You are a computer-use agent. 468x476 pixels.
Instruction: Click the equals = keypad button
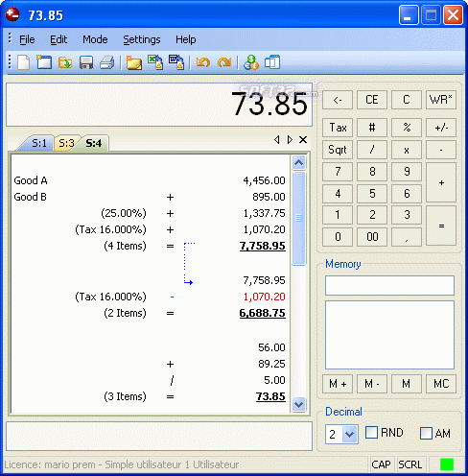coord(441,226)
